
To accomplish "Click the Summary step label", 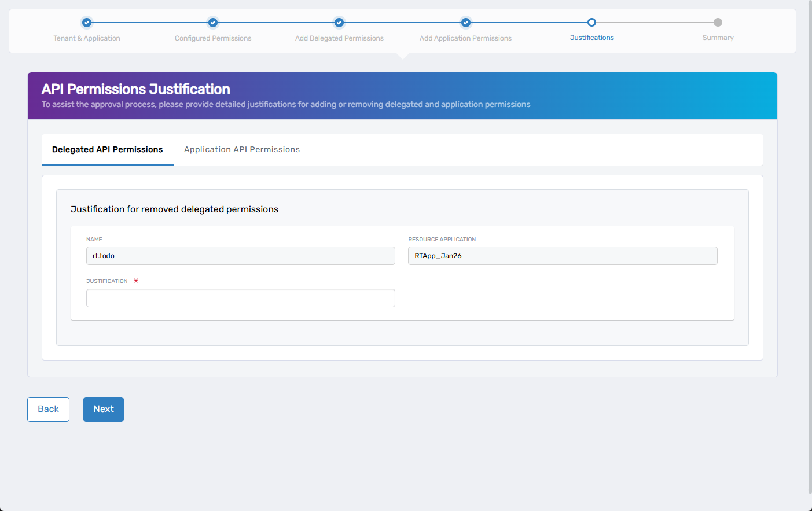I will [718, 37].
